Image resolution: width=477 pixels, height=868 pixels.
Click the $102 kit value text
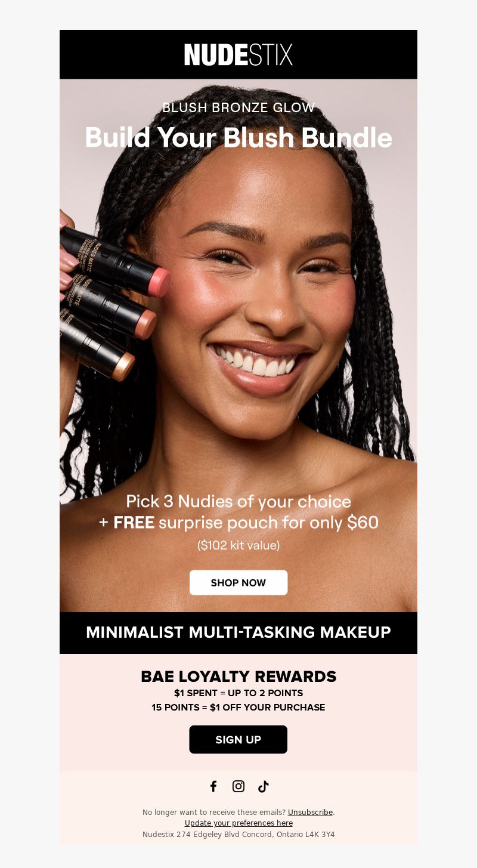pos(238,545)
